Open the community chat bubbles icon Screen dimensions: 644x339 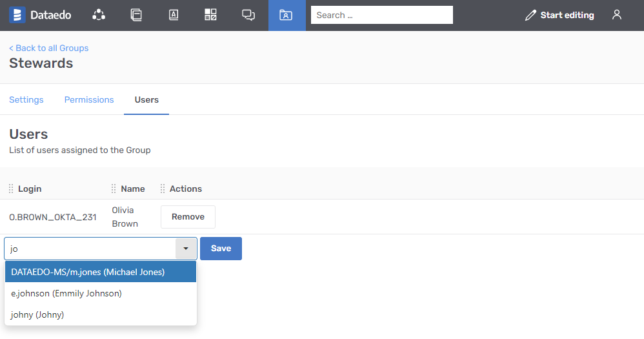(248, 15)
